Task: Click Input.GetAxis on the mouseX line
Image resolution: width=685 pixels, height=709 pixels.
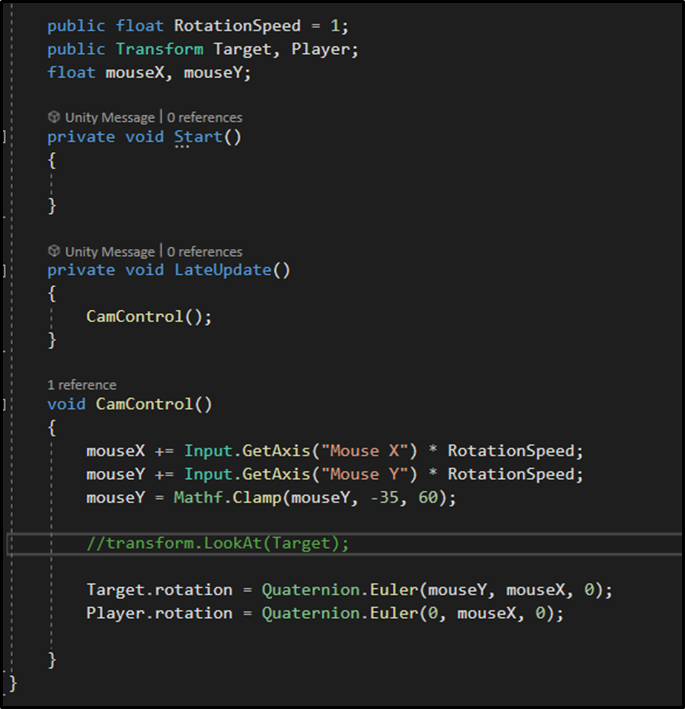Action: coord(247,451)
